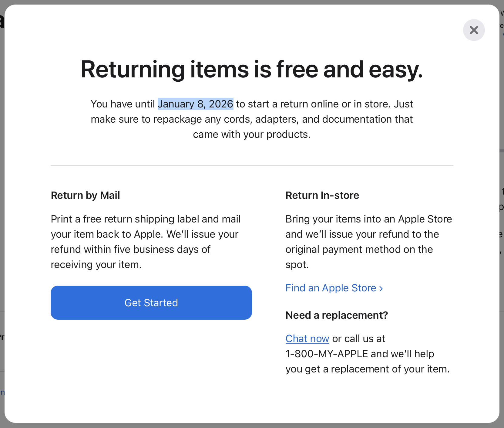Click the chevron after Find an Apple Store

[x=381, y=288]
